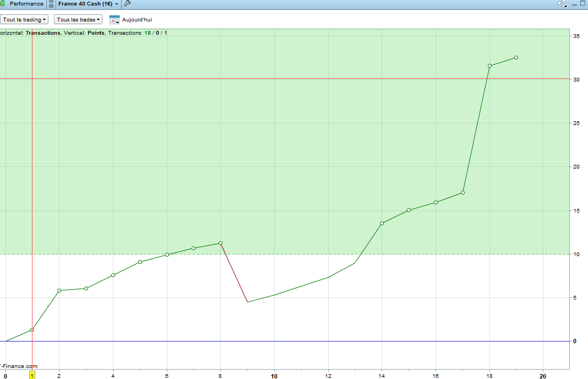Open the calendar date picker icon

coord(115,19)
